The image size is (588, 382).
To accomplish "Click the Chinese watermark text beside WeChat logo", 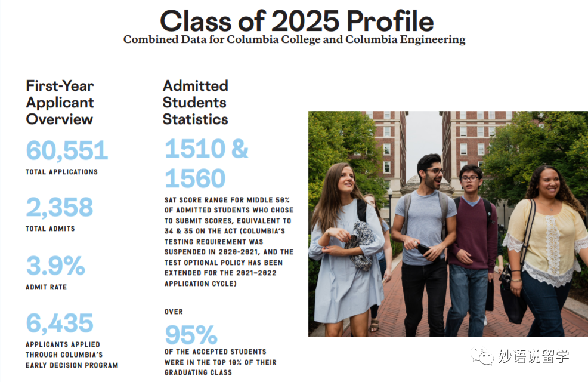I will tap(534, 356).
